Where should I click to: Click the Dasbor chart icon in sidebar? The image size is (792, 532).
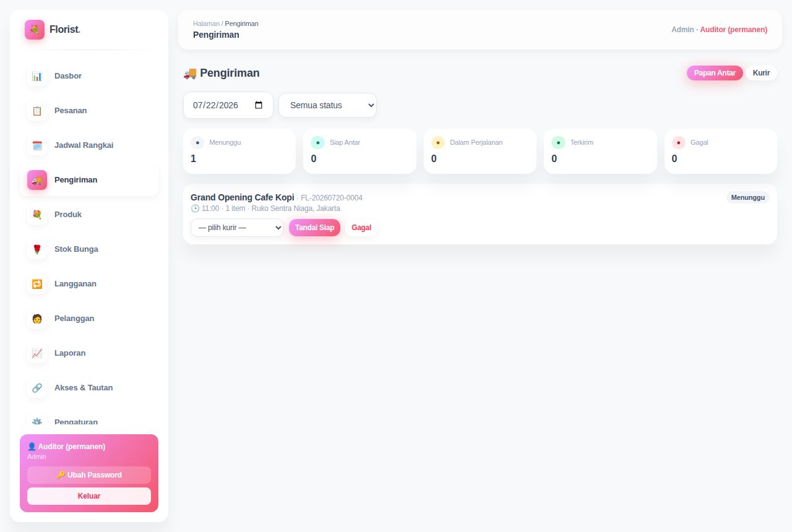37,76
